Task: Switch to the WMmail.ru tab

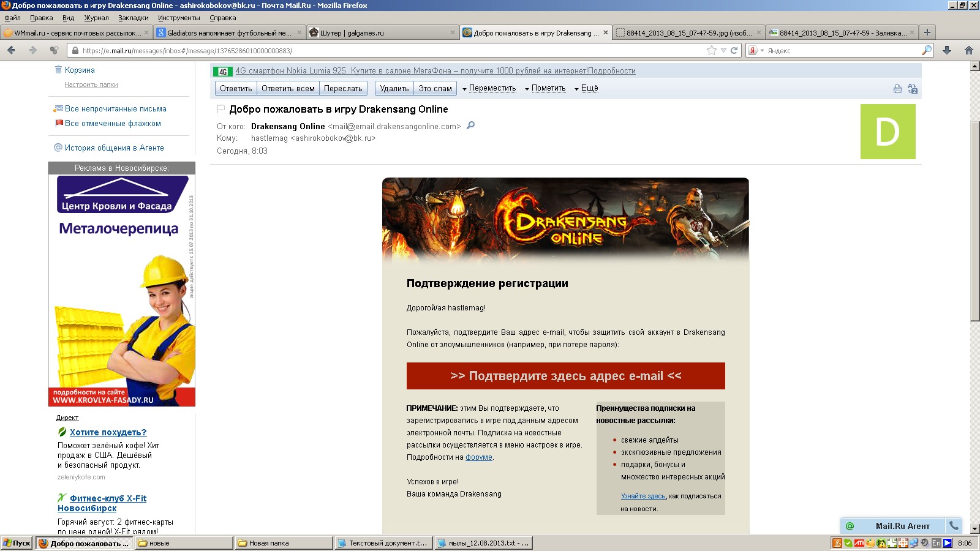Action: [x=76, y=32]
